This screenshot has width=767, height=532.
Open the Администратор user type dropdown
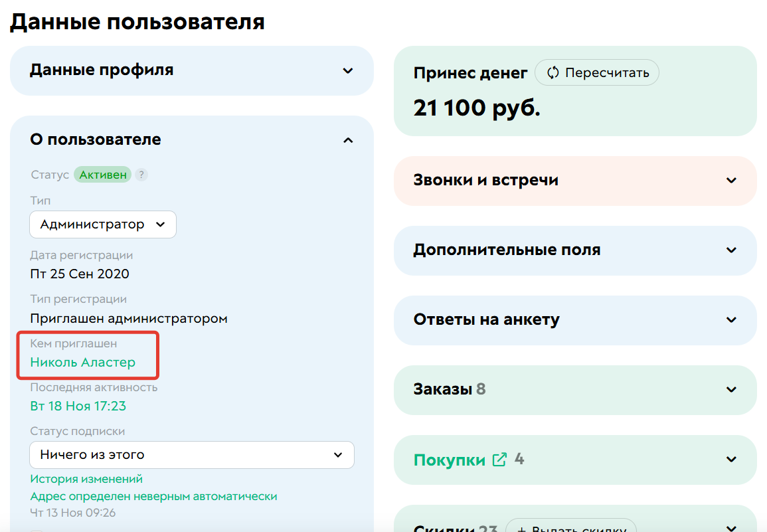102,224
